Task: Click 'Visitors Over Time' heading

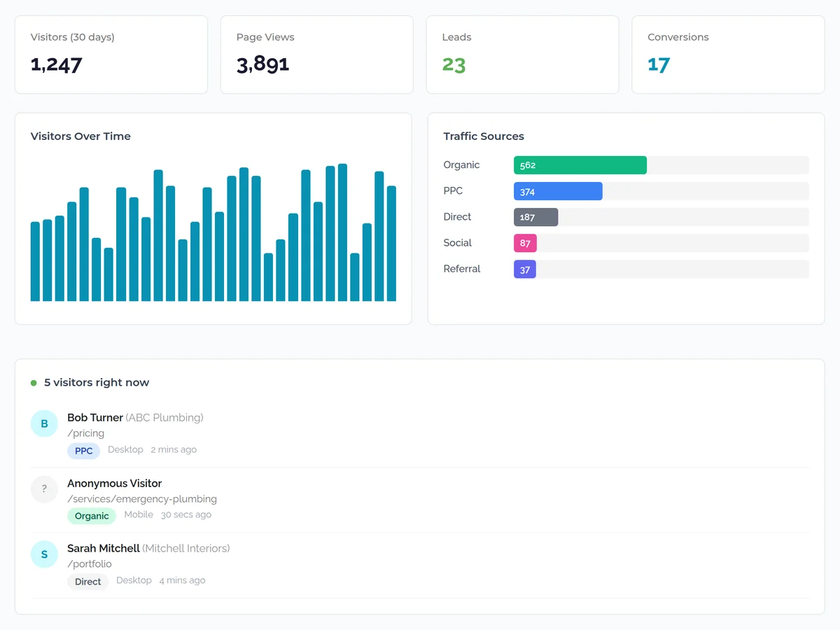Action: tap(80, 136)
